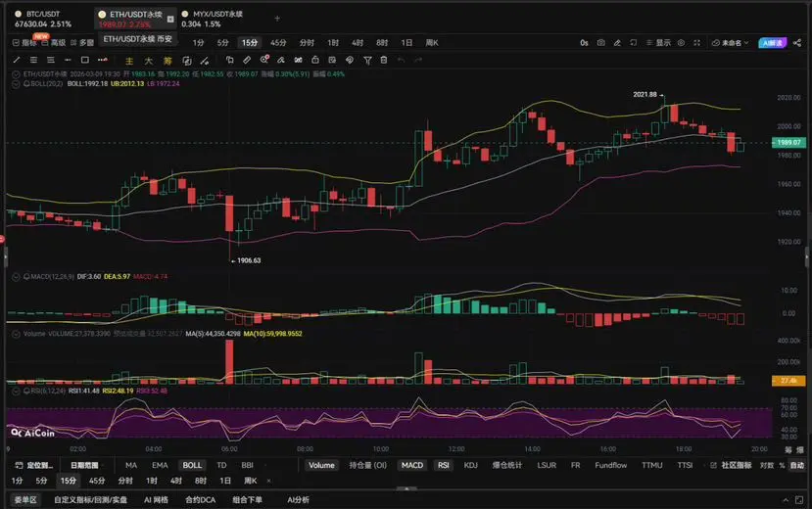Select the 45分 timeframe in top bar
This screenshot has width=812, height=509.
tap(278, 43)
